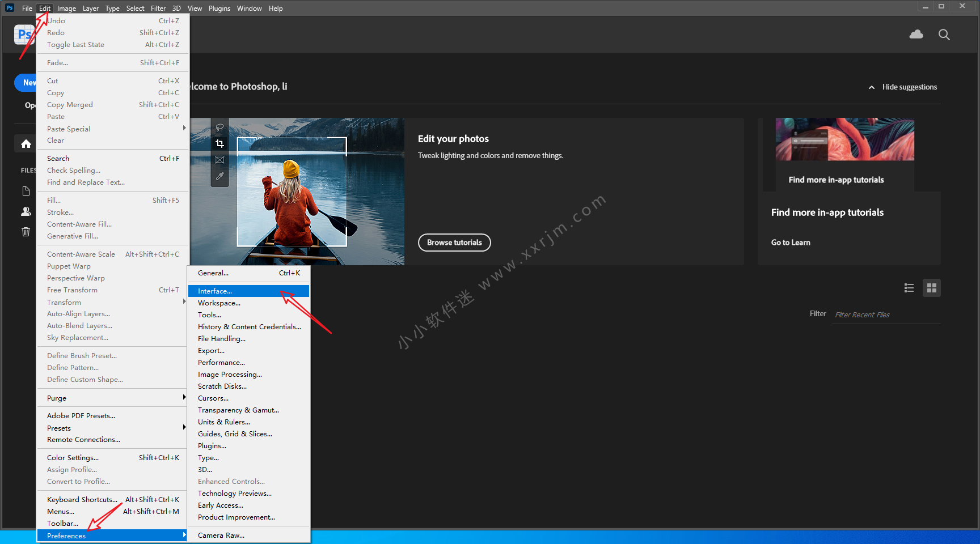Image resolution: width=980 pixels, height=544 pixels.
Task: Select Search in Edit menu
Action: [x=113, y=158]
